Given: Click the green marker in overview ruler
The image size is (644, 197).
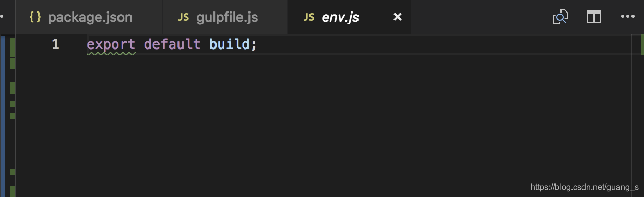Looking at the screenshot, I should [x=642, y=45].
